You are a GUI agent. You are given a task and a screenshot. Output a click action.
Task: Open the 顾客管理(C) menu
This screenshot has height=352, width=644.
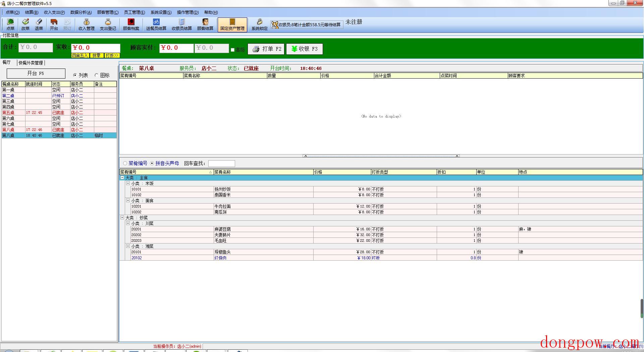tap(108, 12)
